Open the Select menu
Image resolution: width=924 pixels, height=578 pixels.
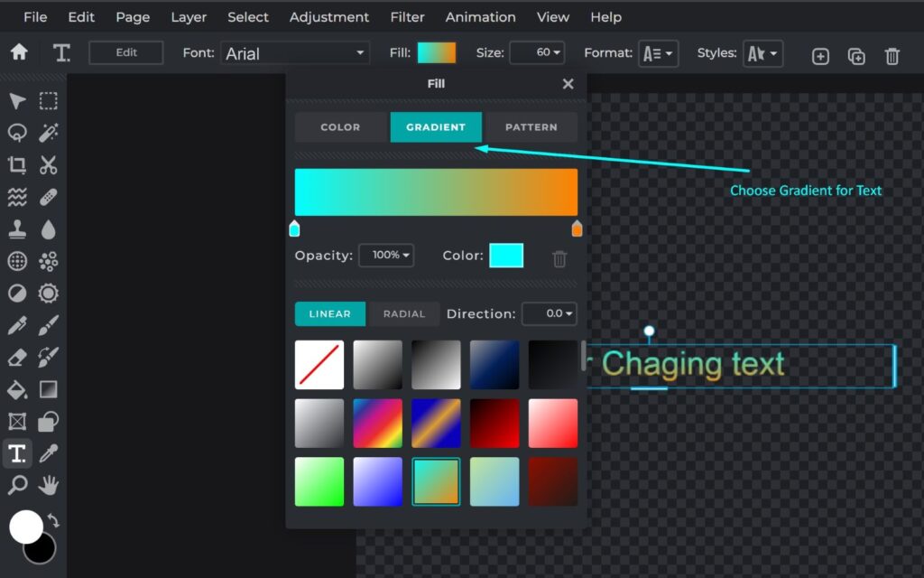tap(248, 17)
